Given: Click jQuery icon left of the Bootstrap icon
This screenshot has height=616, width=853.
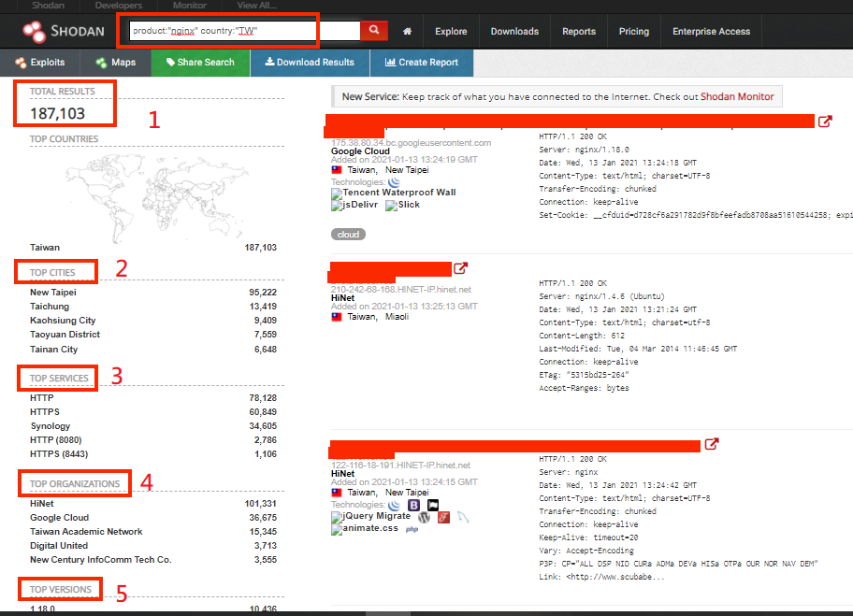Looking at the screenshot, I should click(x=394, y=505).
